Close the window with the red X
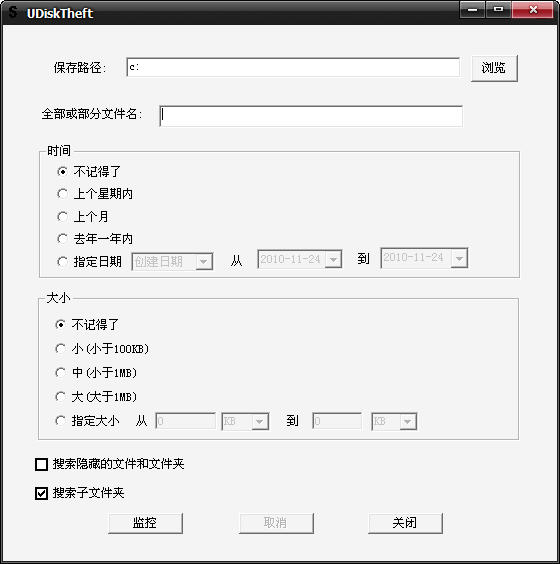Screen dimensions: 560x564 pos(533,9)
